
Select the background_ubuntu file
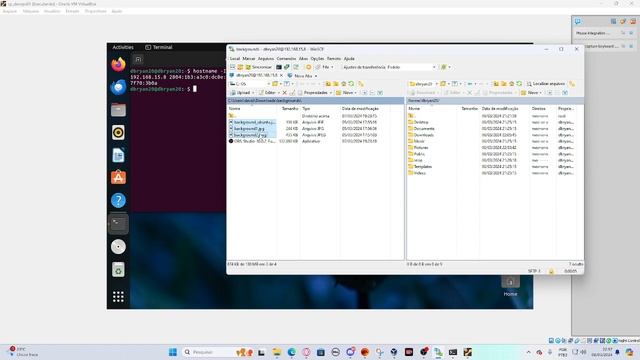point(252,122)
